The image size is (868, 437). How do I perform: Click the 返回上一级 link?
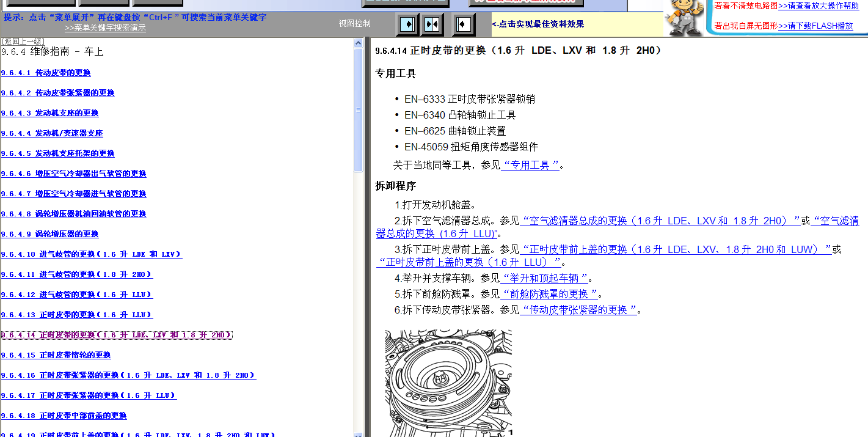pyautogui.click(x=23, y=41)
